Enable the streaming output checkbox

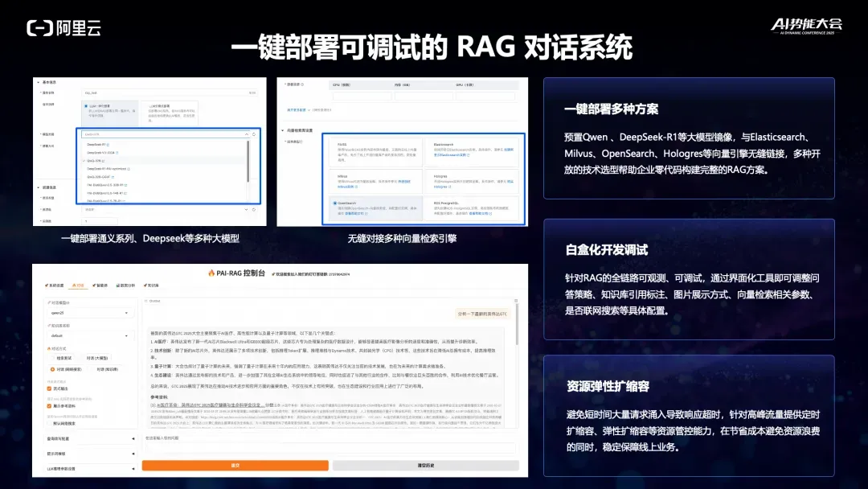(49, 388)
